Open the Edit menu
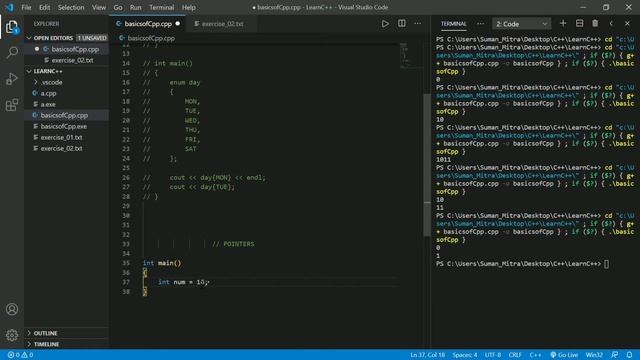 click(44, 7)
